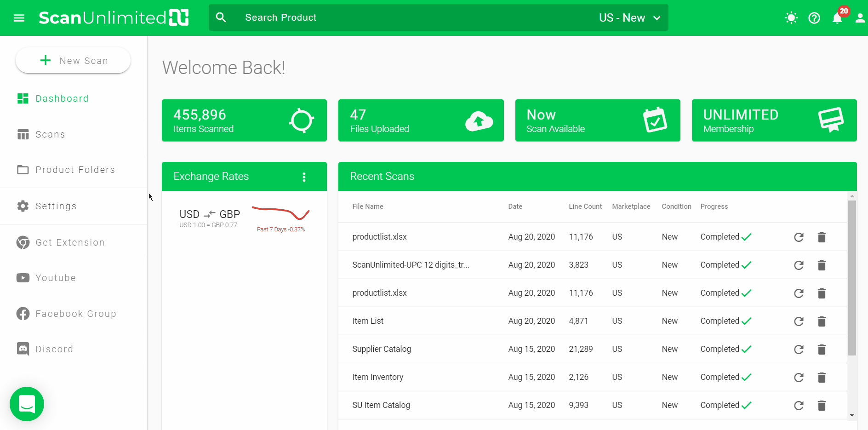Open notifications bell with 20 badge
The width and height of the screenshot is (868, 430).
point(837,18)
